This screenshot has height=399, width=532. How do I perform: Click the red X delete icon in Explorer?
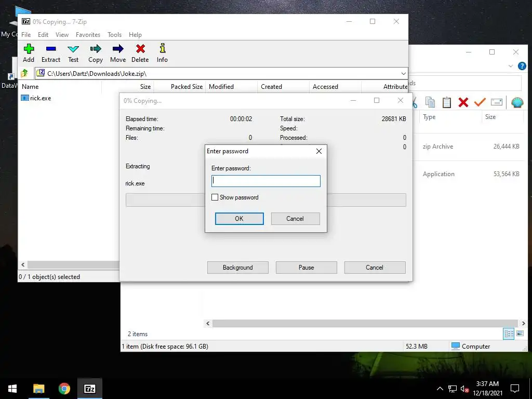[463, 102]
